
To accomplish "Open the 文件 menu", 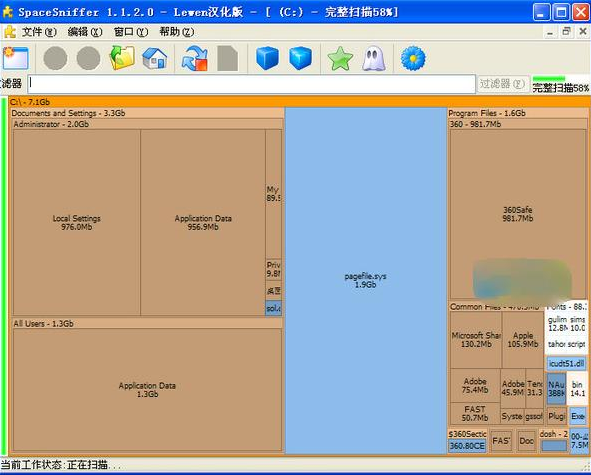I will (x=39, y=32).
